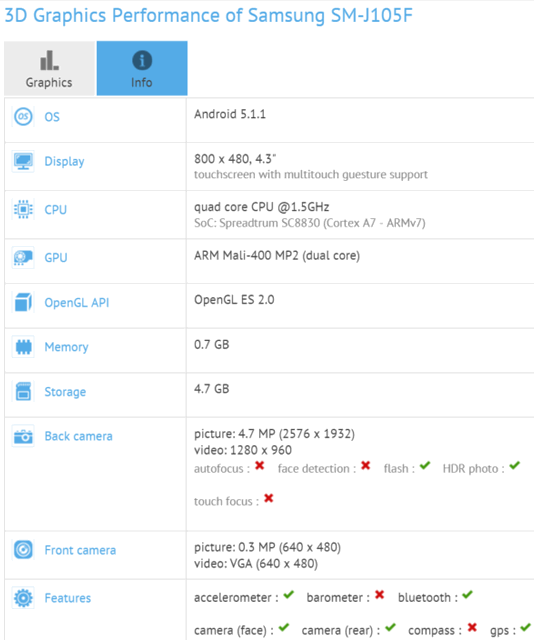Click the autofocus red cross mark
Image resolution: width=534 pixels, height=640 pixels.
coord(260,465)
